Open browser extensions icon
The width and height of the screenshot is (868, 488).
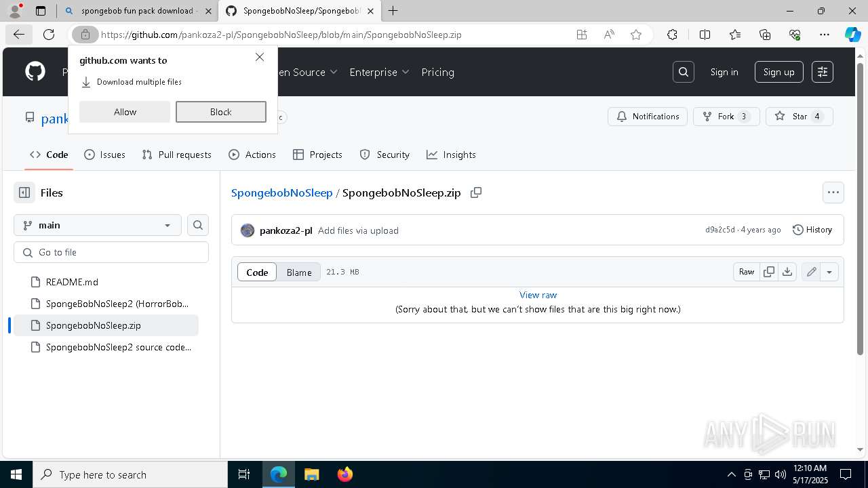(x=672, y=35)
